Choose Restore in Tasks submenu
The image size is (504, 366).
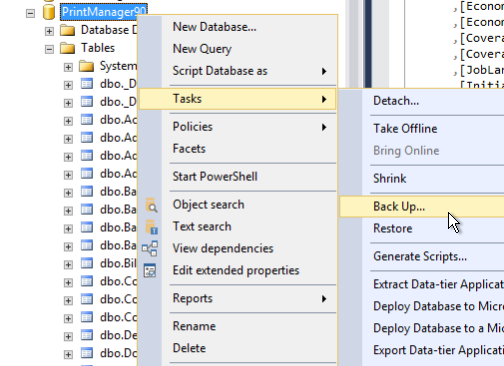422,229
